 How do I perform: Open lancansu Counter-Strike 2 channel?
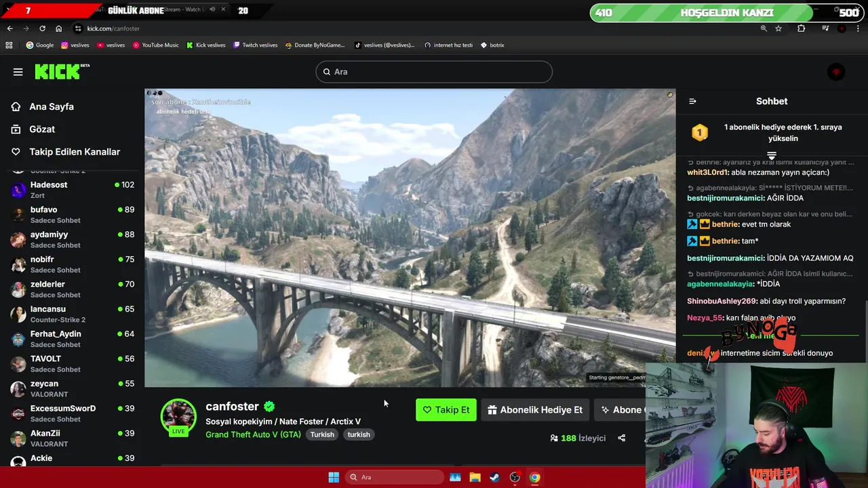[72, 314]
